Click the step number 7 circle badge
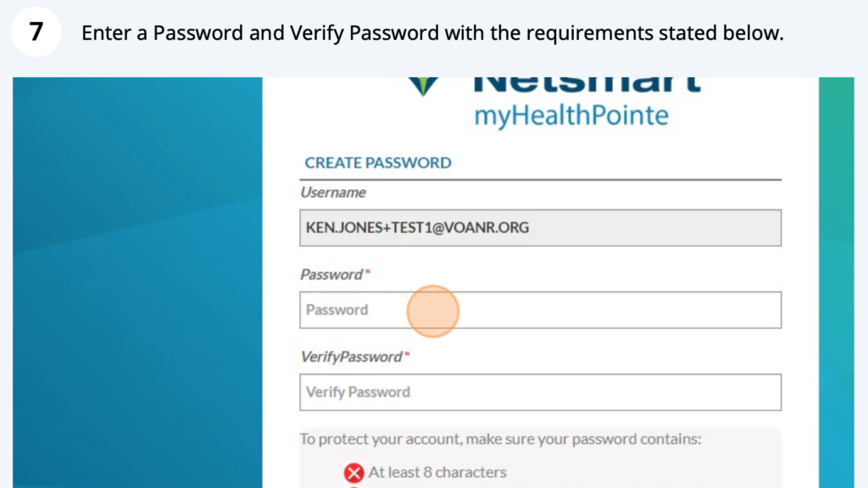Screen dimensions: 868x488 click(x=36, y=32)
